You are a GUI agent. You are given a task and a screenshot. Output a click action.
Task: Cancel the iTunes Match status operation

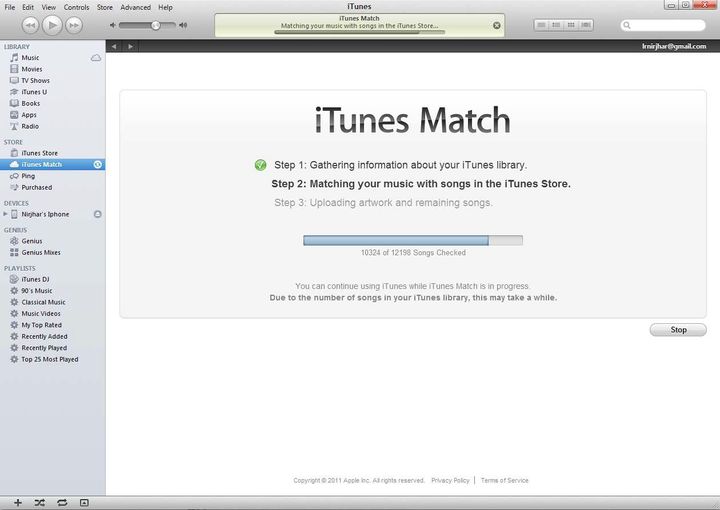click(497, 25)
